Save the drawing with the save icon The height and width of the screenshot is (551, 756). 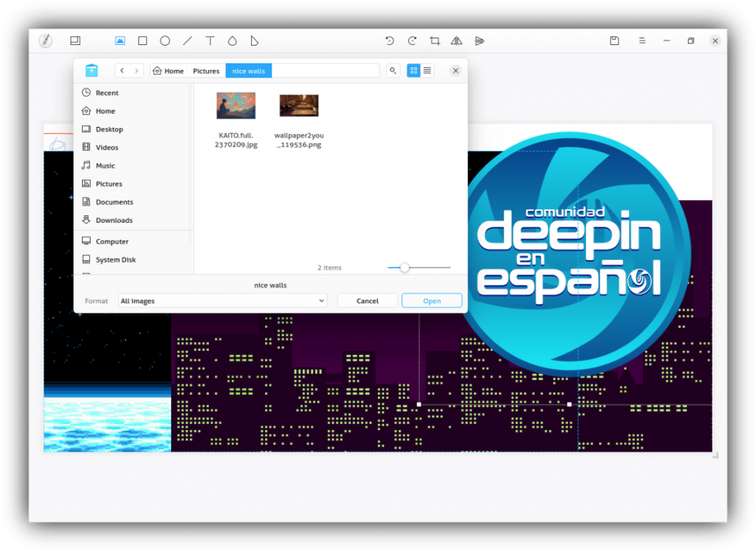pyautogui.click(x=614, y=41)
